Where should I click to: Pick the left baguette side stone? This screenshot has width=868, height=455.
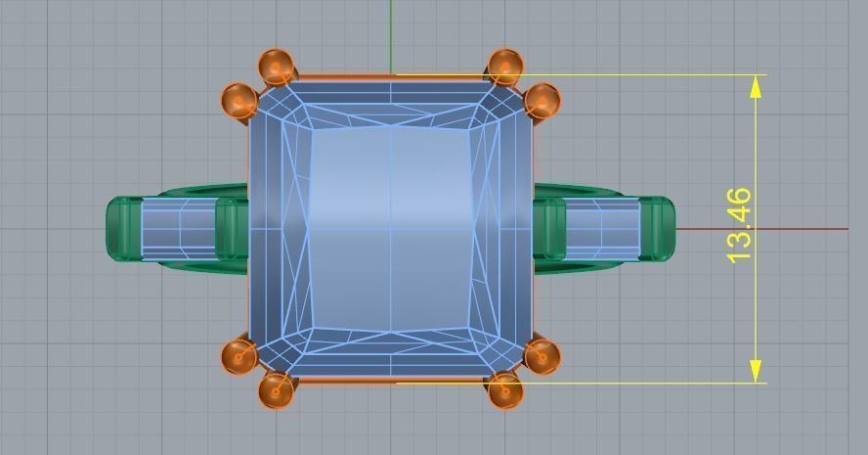[x=178, y=228]
